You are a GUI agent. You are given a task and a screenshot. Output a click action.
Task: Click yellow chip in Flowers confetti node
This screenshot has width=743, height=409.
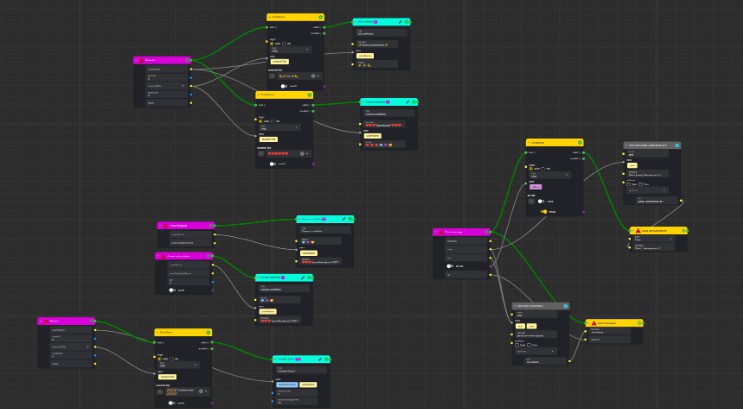click(x=308, y=253)
